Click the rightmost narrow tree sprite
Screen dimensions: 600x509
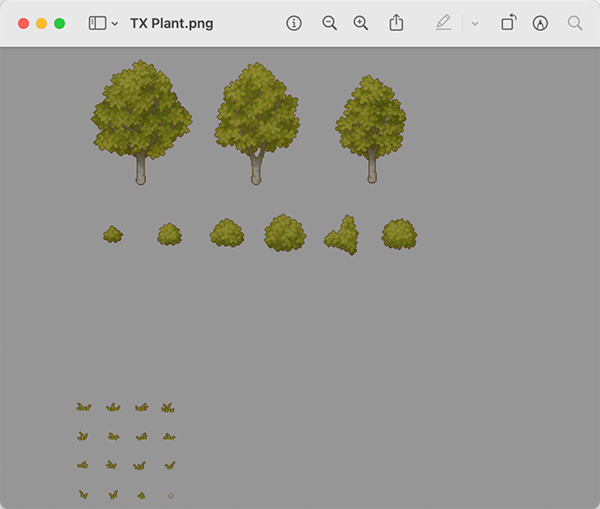(371, 120)
